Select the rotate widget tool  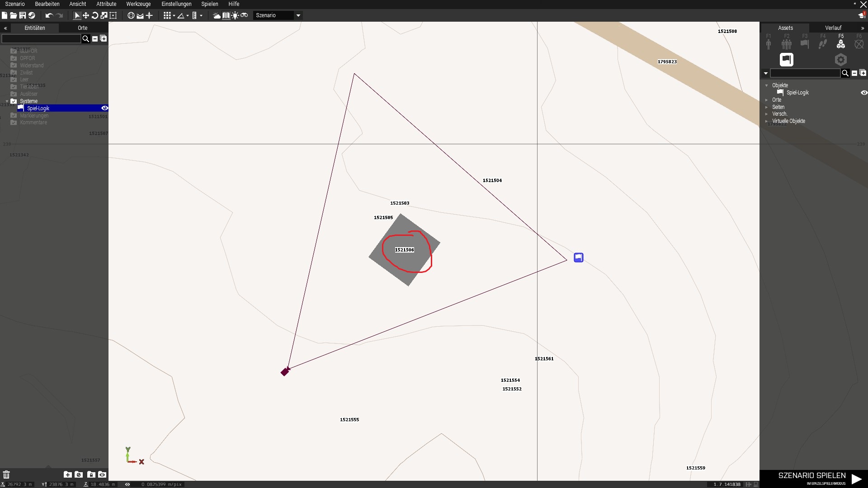coord(95,15)
